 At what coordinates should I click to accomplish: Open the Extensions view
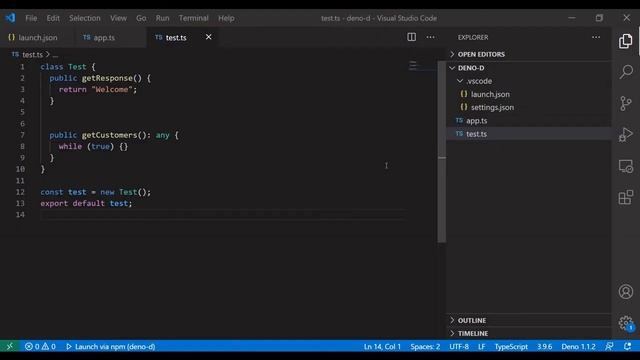(x=625, y=198)
